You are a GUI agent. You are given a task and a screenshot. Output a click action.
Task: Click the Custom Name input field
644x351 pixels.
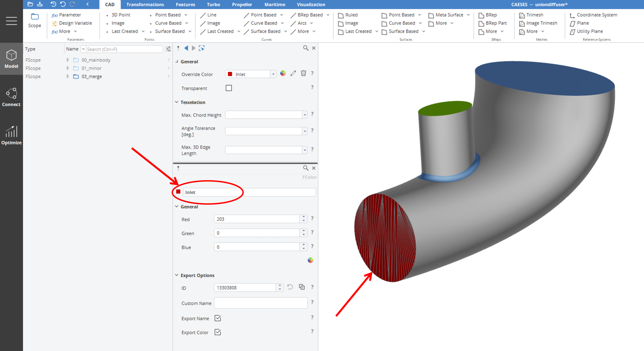261,303
